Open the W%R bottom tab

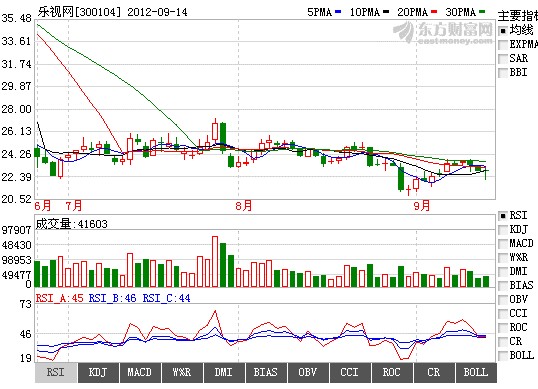[182, 373]
